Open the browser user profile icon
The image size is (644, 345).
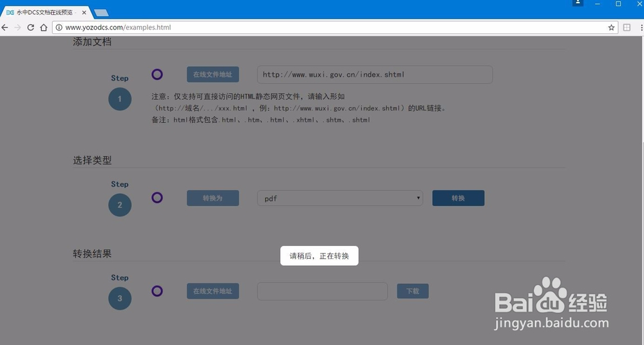click(578, 3)
